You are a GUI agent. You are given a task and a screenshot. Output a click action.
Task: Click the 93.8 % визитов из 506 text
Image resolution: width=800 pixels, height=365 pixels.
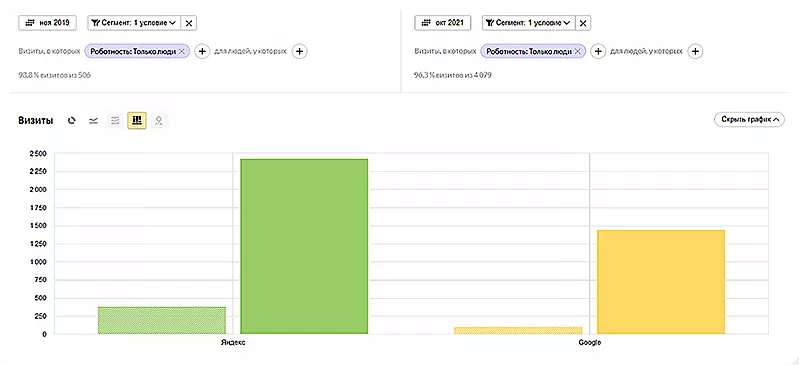tap(55, 75)
